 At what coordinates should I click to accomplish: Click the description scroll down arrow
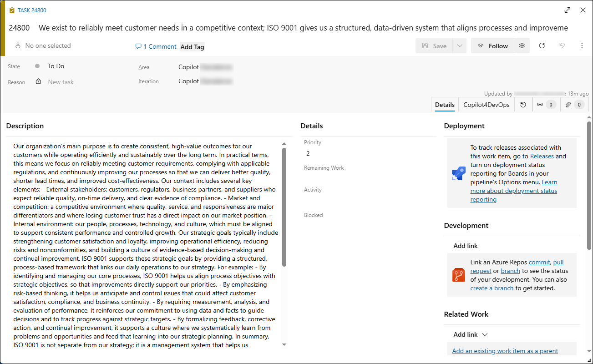pos(284,344)
